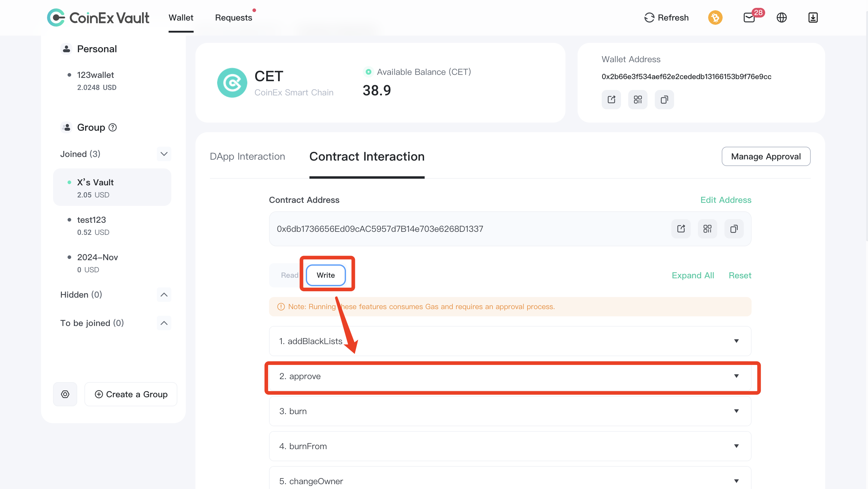Click the download app icon in header
Viewport: 868px width, 489px height.
813,18
